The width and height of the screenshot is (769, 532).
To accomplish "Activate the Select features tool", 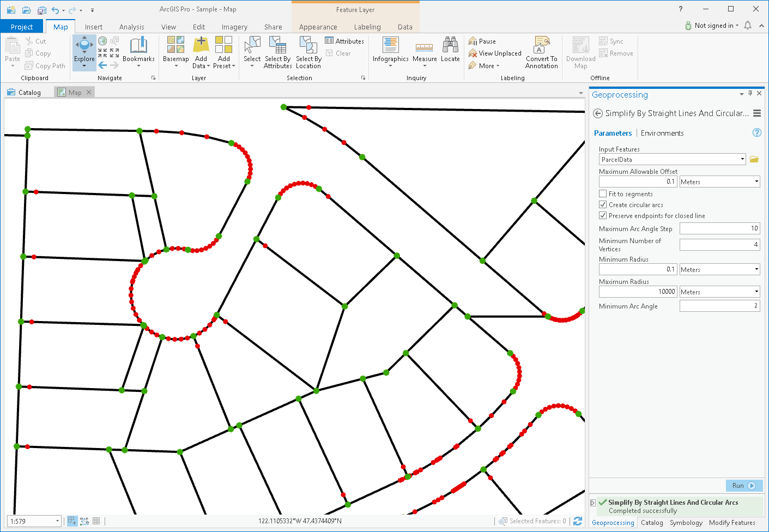I will click(252, 52).
